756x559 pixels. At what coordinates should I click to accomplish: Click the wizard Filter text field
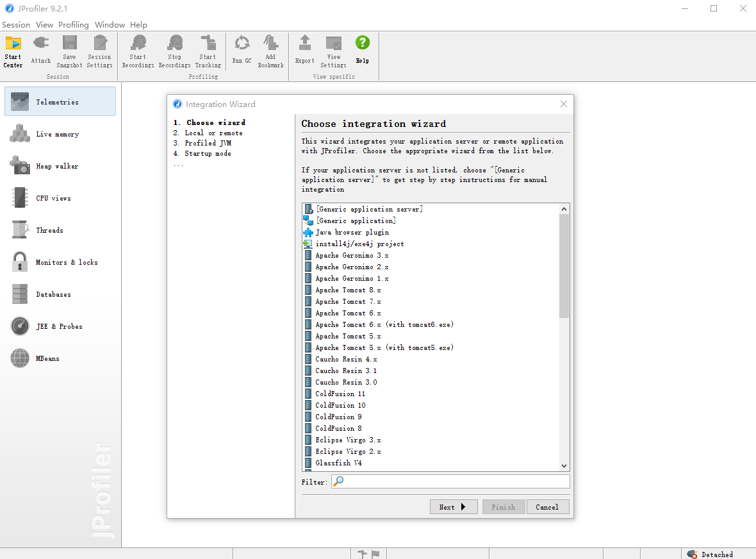pos(450,481)
